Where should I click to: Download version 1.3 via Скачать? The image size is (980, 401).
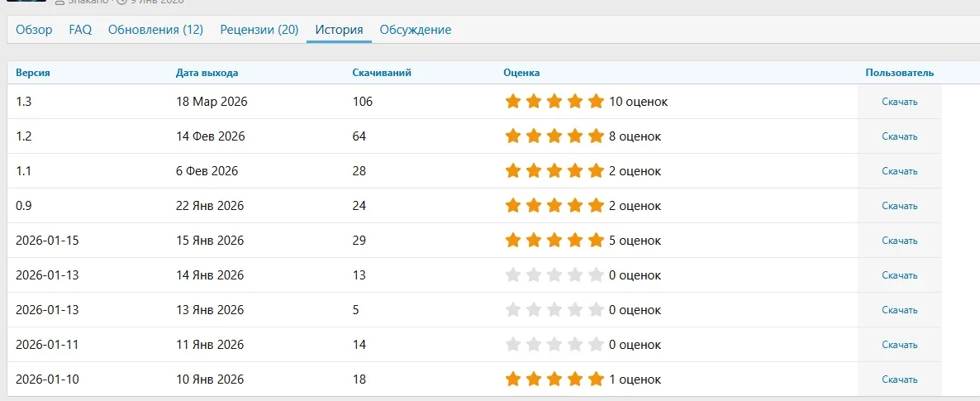point(899,102)
